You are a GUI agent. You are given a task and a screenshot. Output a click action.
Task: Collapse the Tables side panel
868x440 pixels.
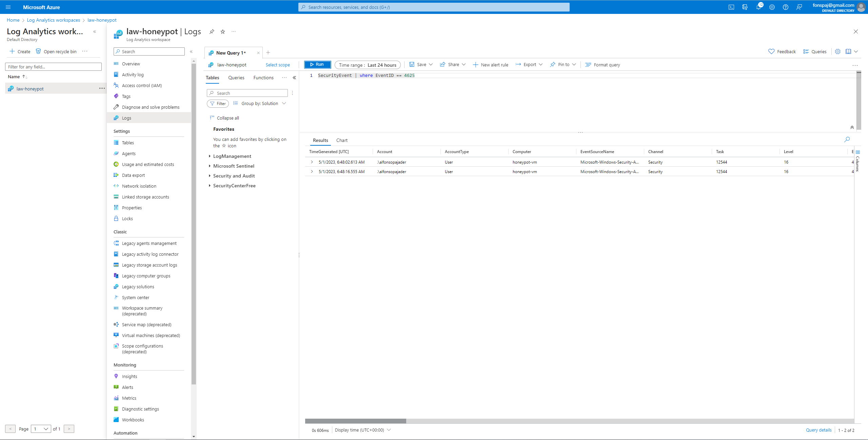tap(294, 78)
